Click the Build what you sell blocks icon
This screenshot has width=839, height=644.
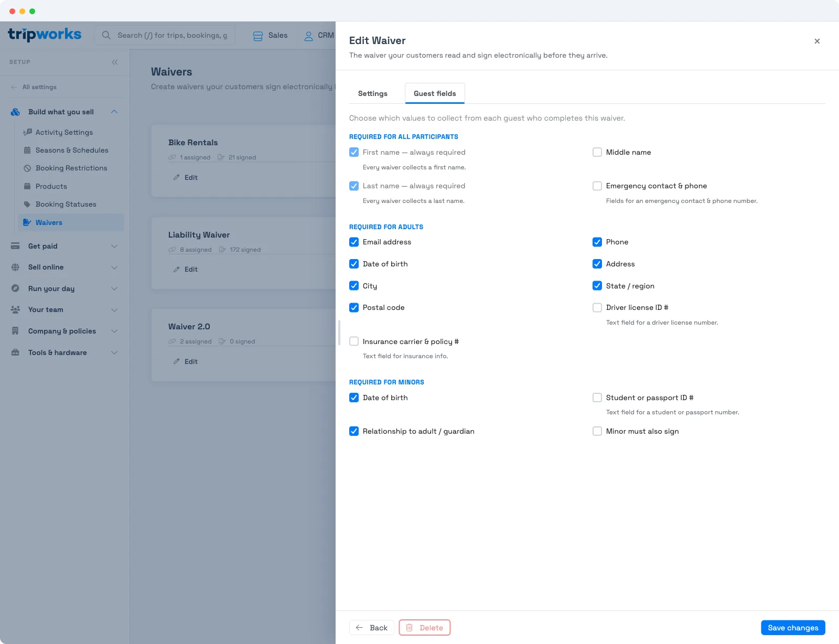(15, 112)
